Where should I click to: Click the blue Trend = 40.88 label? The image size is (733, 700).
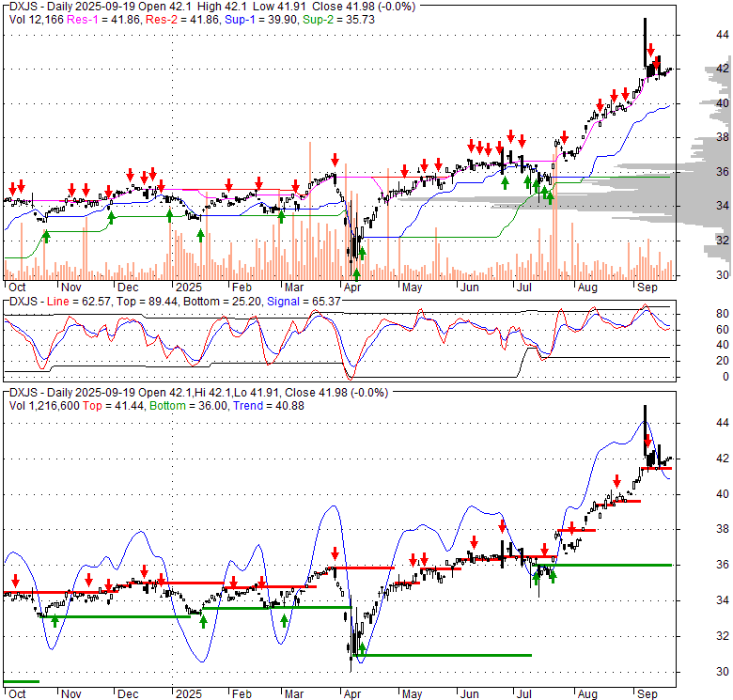[x=269, y=406]
